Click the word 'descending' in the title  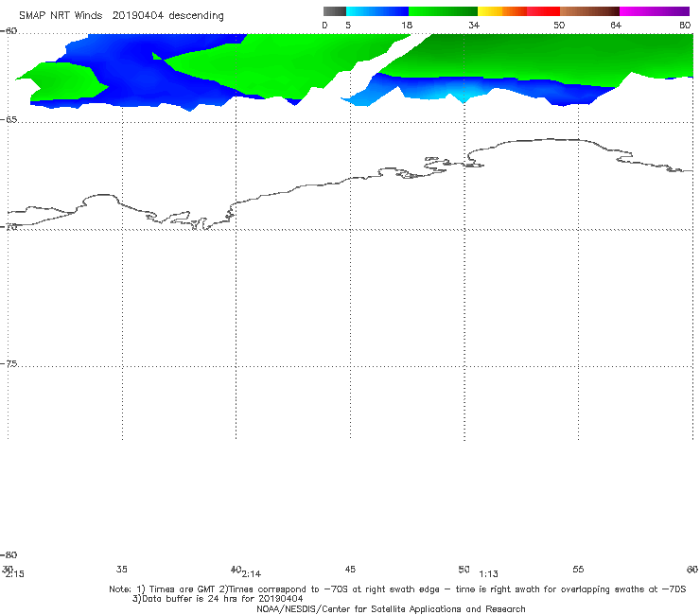coord(196,16)
